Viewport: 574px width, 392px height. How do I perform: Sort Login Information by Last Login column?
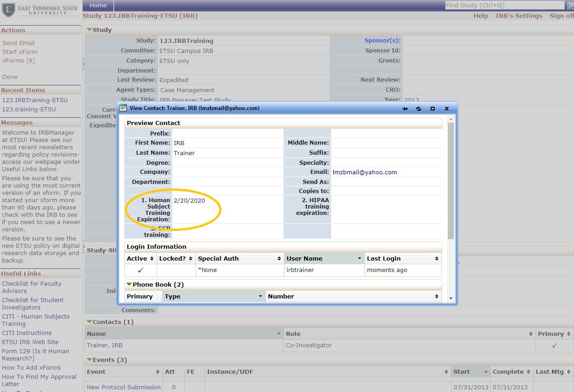click(436, 259)
